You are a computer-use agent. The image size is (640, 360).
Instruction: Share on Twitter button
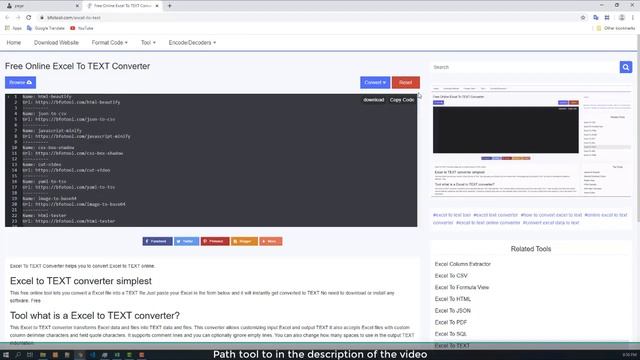click(x=187, y=241)
